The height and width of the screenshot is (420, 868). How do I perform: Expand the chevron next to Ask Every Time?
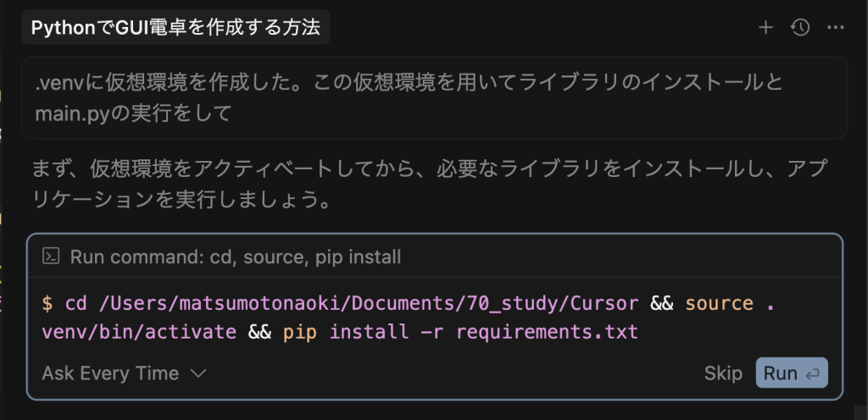coord(198,373)
